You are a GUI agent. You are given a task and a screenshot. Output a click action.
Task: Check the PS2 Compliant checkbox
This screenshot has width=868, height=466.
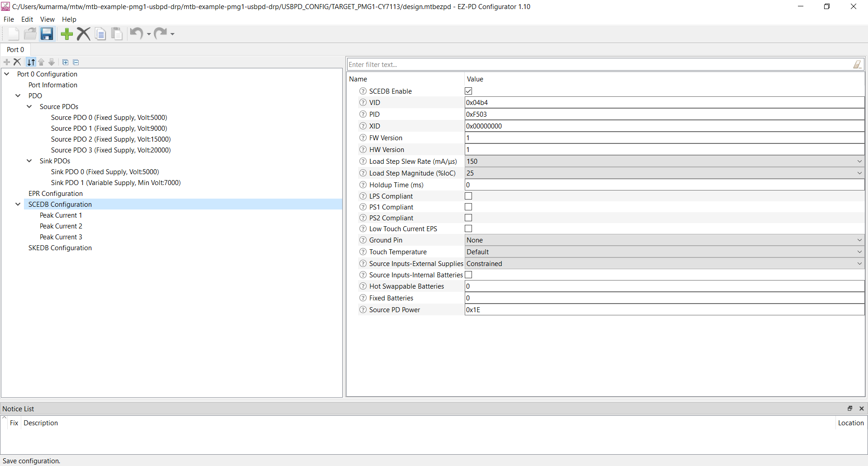click(468, 218)
